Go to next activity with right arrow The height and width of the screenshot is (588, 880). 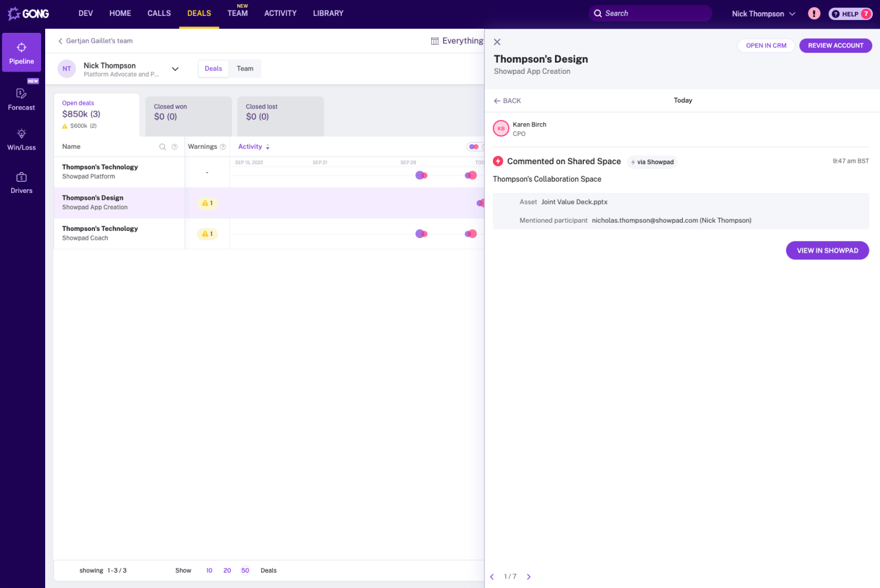(x=529, y=577)
